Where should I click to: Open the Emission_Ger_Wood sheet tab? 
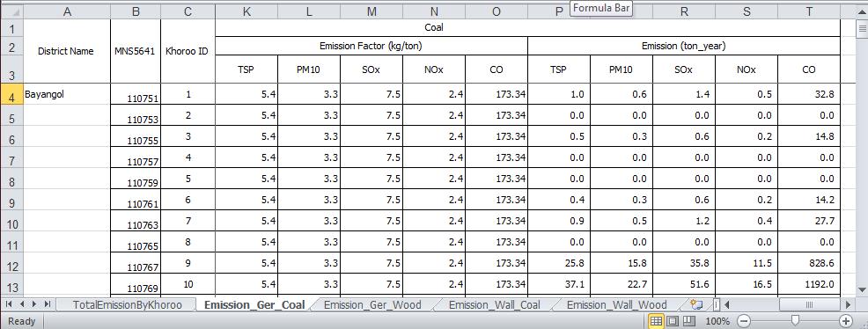[x=372, y=304]
